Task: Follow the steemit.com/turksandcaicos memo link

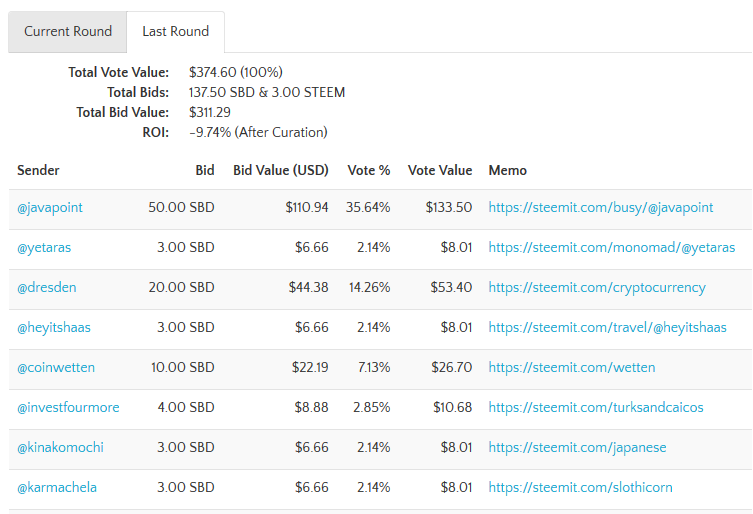Action: click(x=596, y=408)
